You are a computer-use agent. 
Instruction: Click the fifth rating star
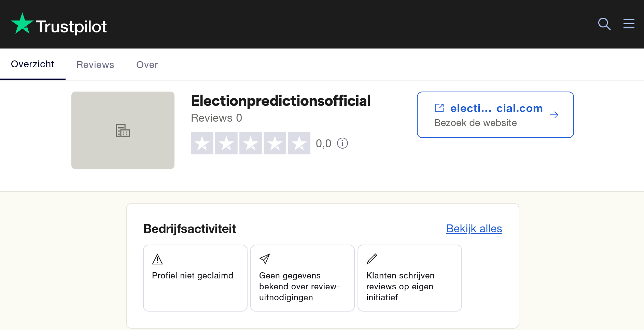299,143
